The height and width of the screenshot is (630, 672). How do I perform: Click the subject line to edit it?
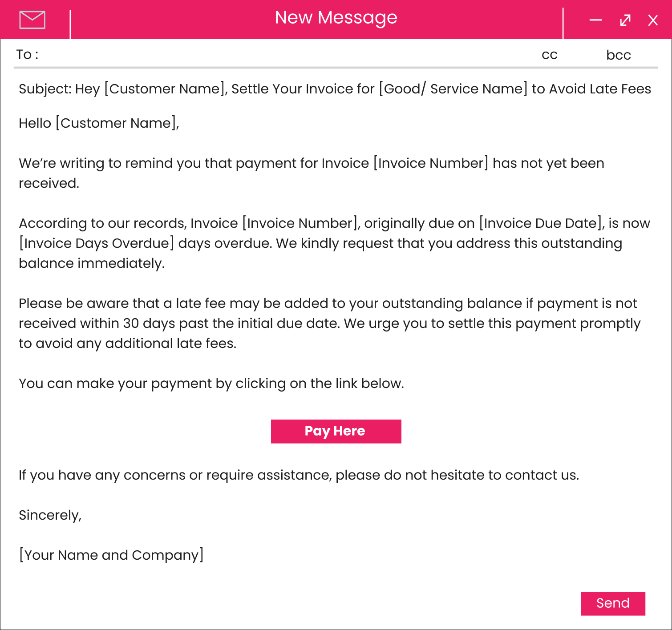[x=334, y=89]
